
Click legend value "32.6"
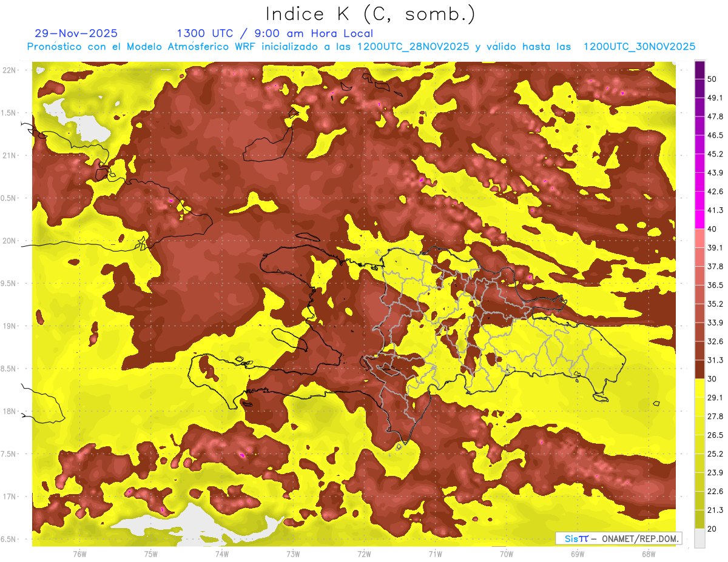715,341
